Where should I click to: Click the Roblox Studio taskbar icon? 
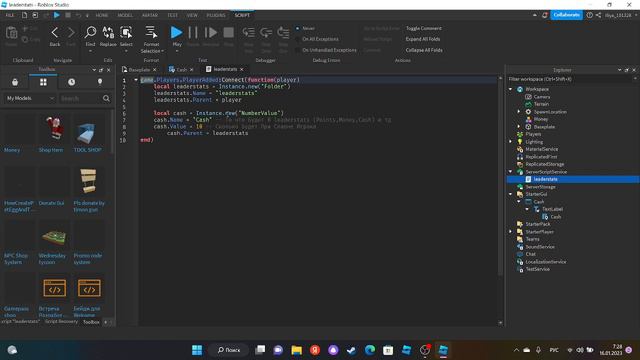click(443, 350)
